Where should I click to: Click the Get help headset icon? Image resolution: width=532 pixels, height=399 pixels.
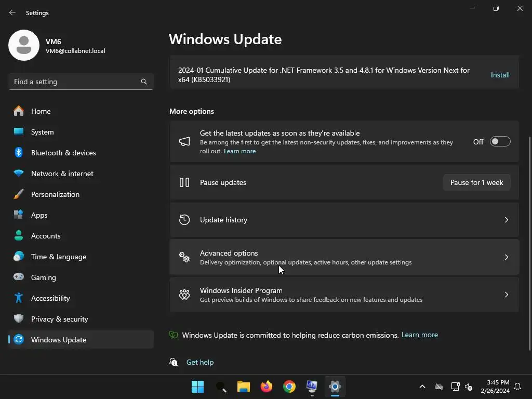point(174,362)
